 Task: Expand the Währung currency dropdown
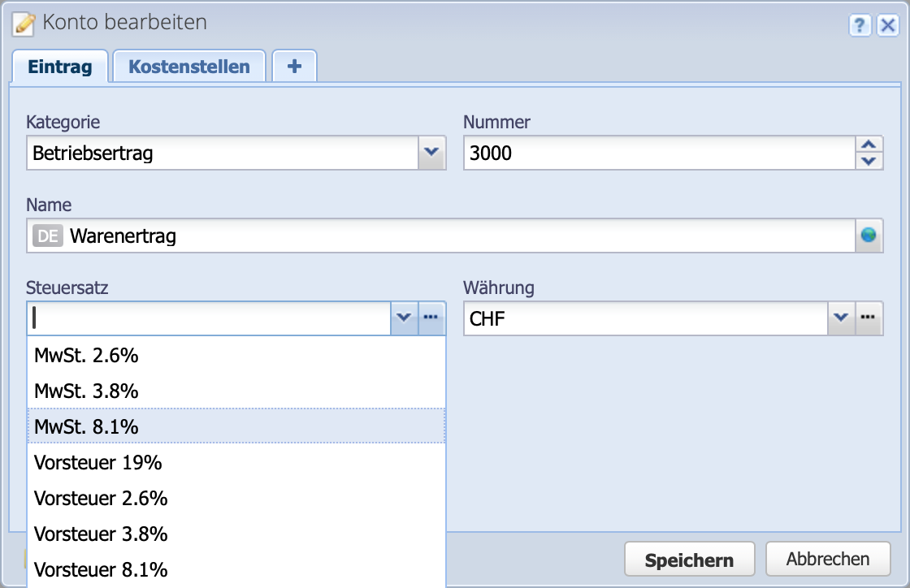tap(842, 318)
